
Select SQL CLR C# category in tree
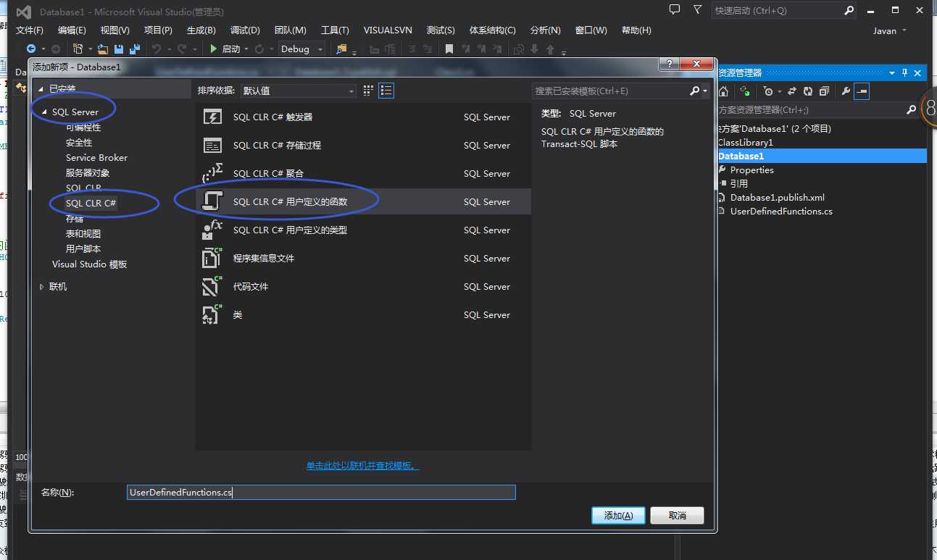pyautogui.click(x=91, y=204)
